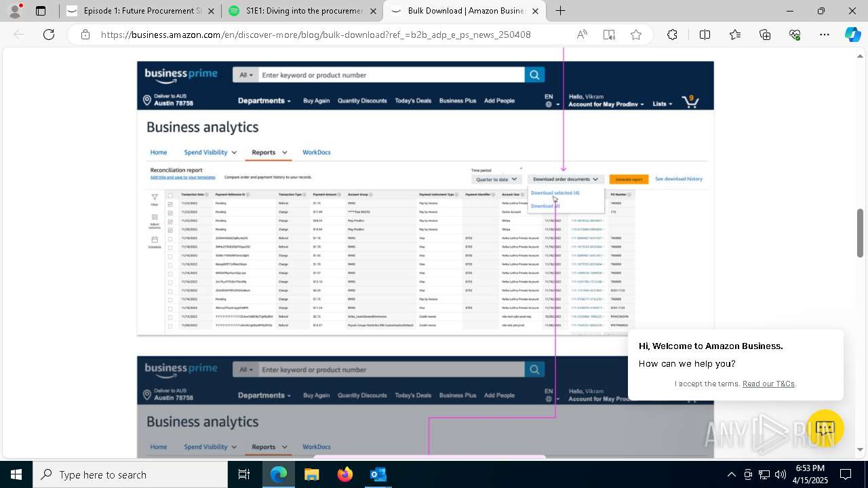Open the Collections icon in toolbar
The width and height of the screenshot is (868, 488).
pos(765,35)
